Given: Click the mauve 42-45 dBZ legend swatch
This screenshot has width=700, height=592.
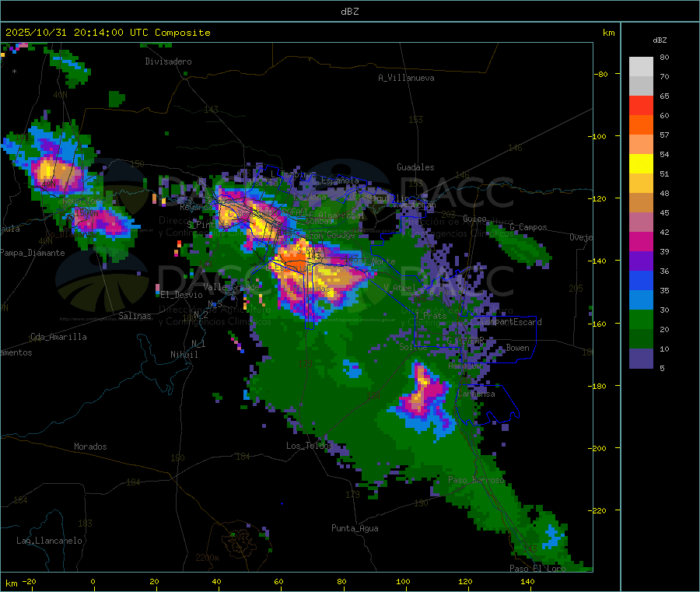Looking at the screenshot, I should (x=641, y=222).
